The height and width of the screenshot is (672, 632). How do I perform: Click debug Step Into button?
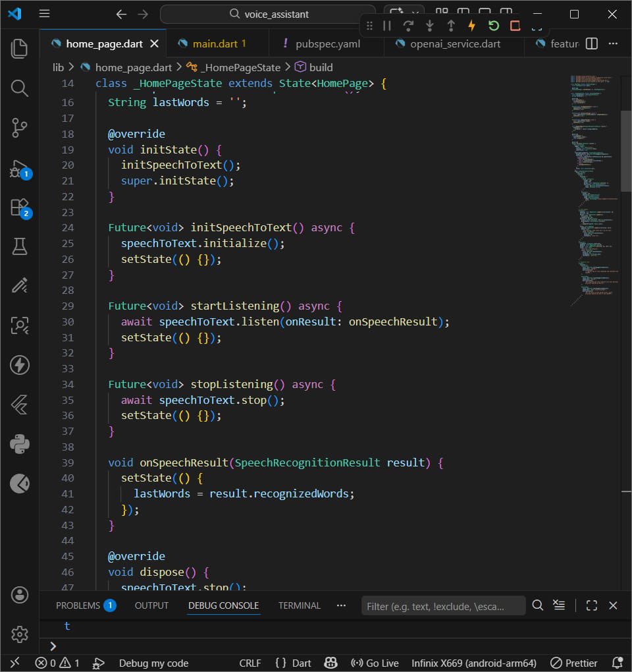429,26
